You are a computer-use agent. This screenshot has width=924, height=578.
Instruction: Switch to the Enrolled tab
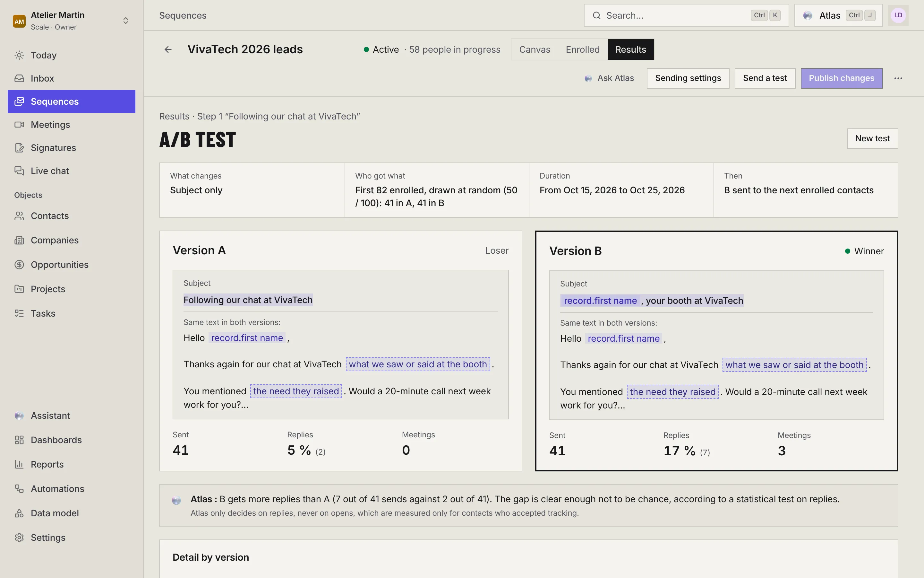583,50
